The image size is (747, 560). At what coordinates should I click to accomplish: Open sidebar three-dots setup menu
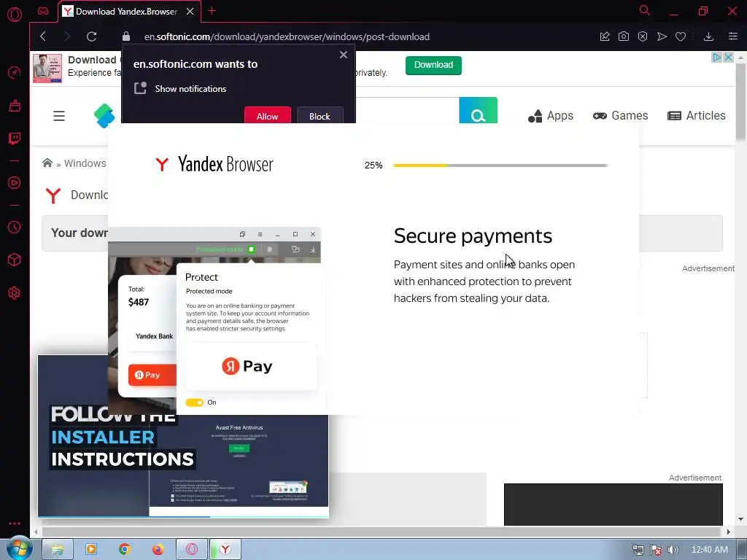[x=15, y=524]
